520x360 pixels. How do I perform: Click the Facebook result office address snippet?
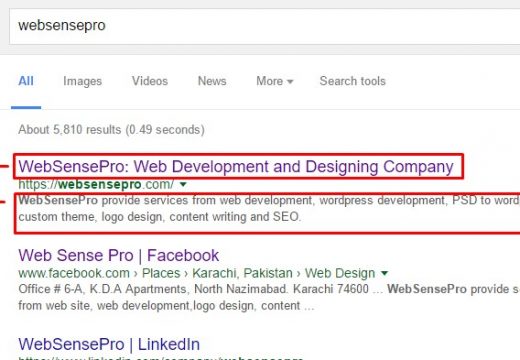[269, 297]
